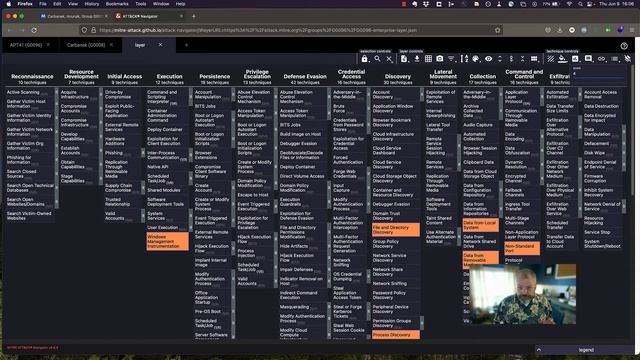The height and width of the screenshot is (360, 640).
Task: Select Non-Standard Port technique
Action: (522, 249)
